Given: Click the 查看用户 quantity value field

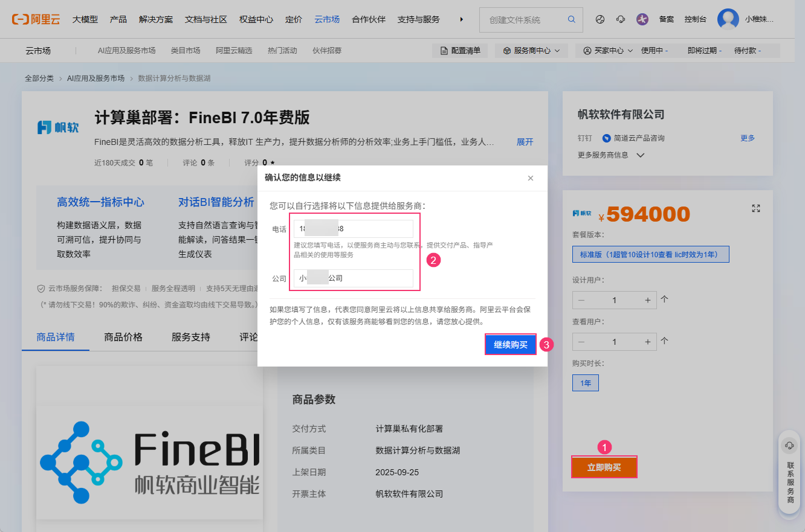Looking at the screenshot, I should (x=615, y=342).
